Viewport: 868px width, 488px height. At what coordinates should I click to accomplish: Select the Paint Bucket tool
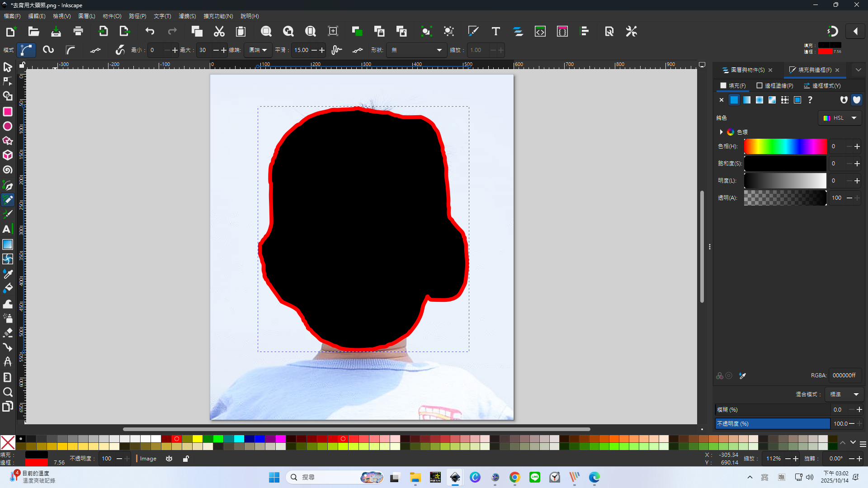point(8,288)
